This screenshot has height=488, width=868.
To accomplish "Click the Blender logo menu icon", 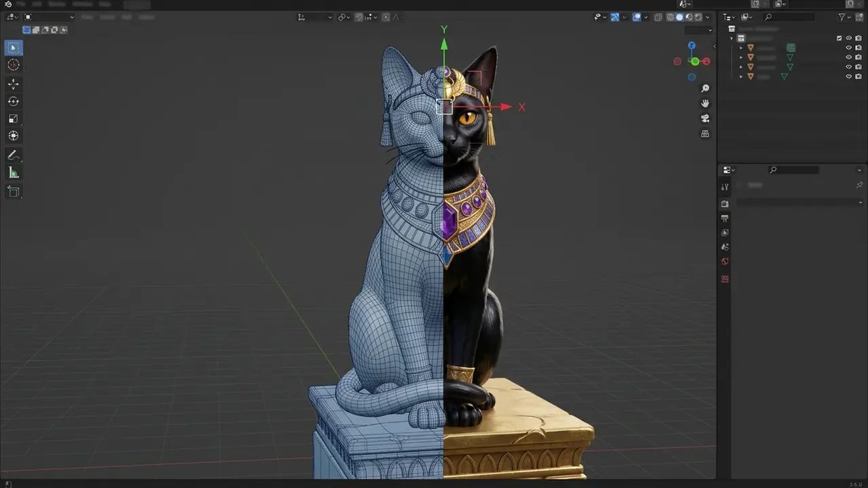I will pos(8,4).
